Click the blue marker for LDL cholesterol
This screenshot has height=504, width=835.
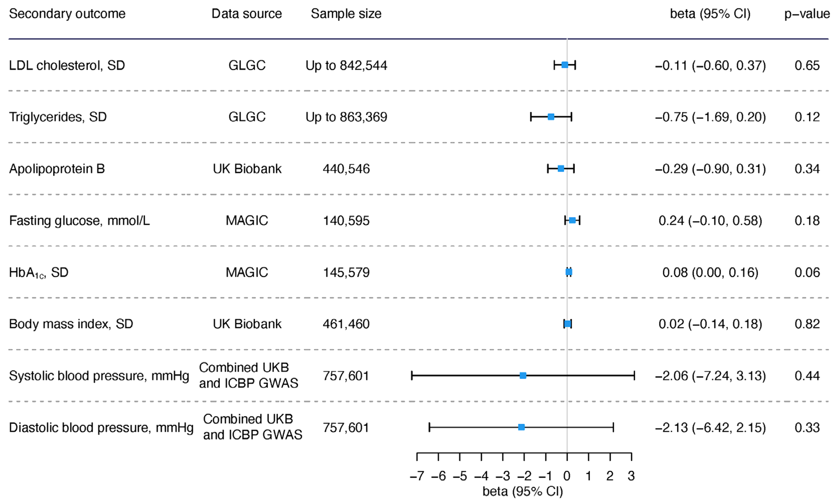pyautogui.click(x=565, y=65)
